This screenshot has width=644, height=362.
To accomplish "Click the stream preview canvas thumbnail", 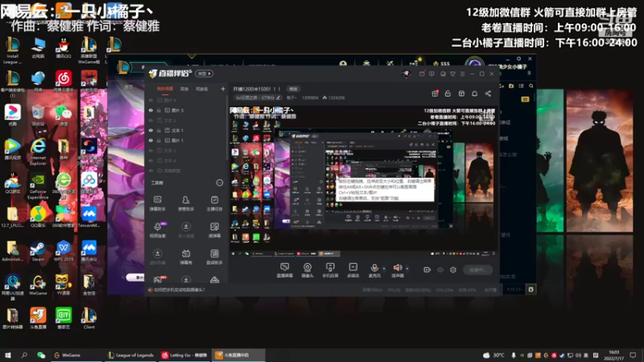I will click(x=363, y=182).
